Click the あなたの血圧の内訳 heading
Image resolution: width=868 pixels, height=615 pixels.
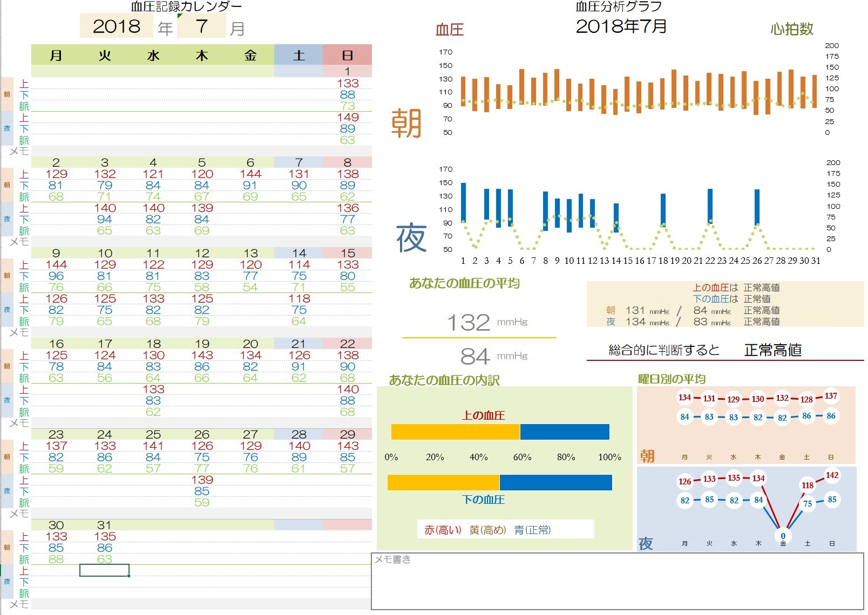pos(444,380)
